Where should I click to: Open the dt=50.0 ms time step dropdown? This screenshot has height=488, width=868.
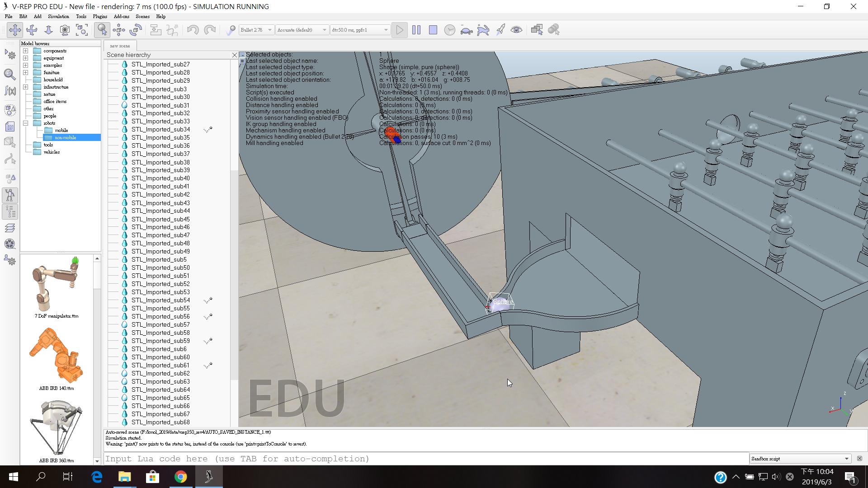pyautogui.click(x=360, y=30)
